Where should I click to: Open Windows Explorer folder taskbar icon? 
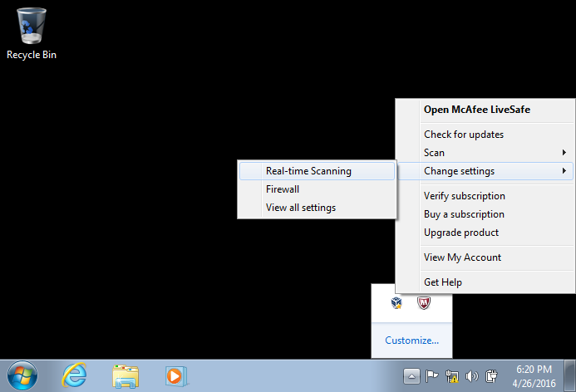[x=126, y=376]
